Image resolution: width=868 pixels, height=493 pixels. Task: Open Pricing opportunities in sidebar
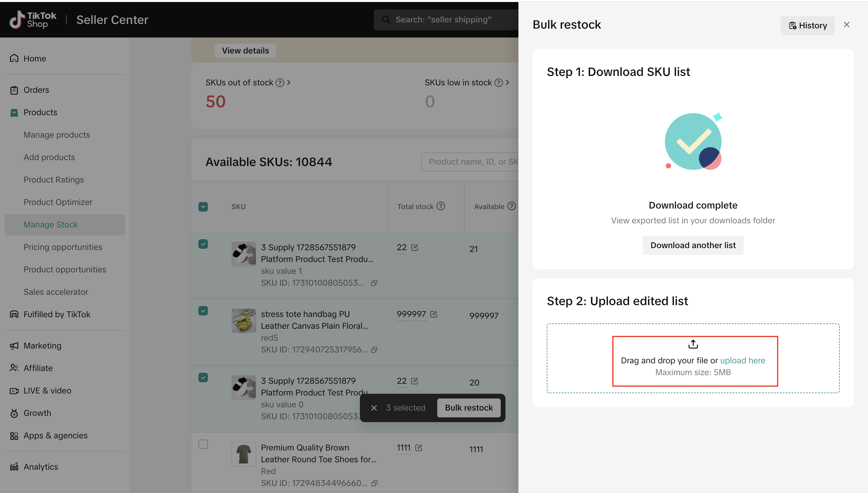[63, 247]
